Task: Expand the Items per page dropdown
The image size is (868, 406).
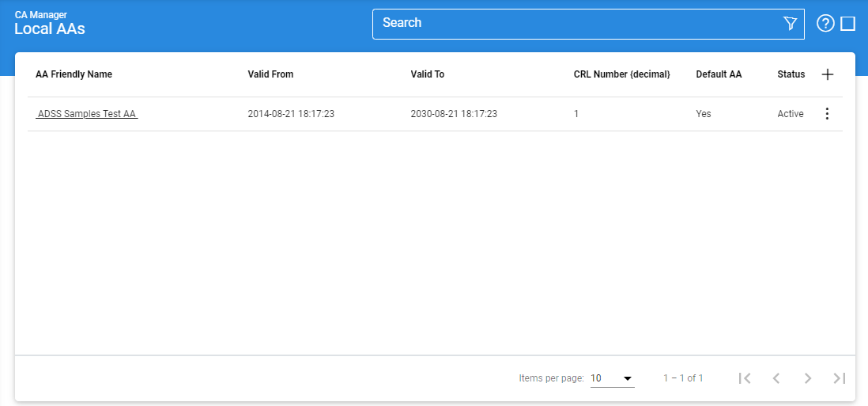Action: tap(613, 378)
